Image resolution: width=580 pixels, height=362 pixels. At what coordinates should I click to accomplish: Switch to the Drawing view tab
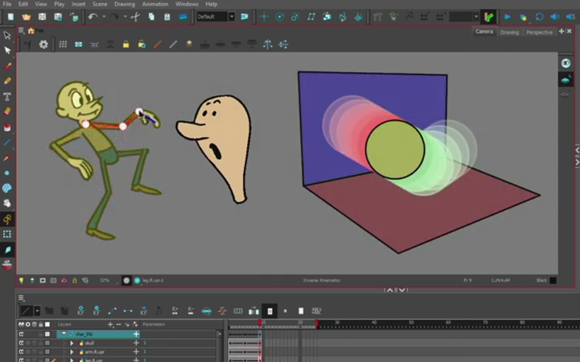click(x=509, y=32)
